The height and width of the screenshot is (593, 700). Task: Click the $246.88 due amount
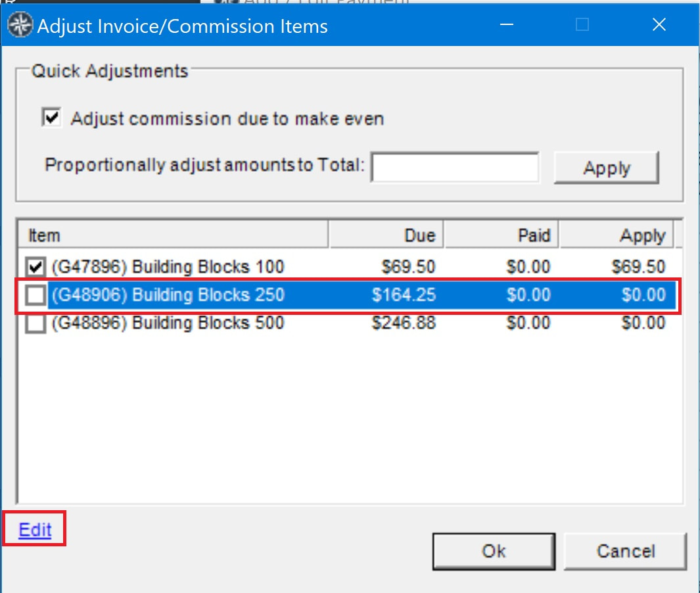[x=404, y=323]
